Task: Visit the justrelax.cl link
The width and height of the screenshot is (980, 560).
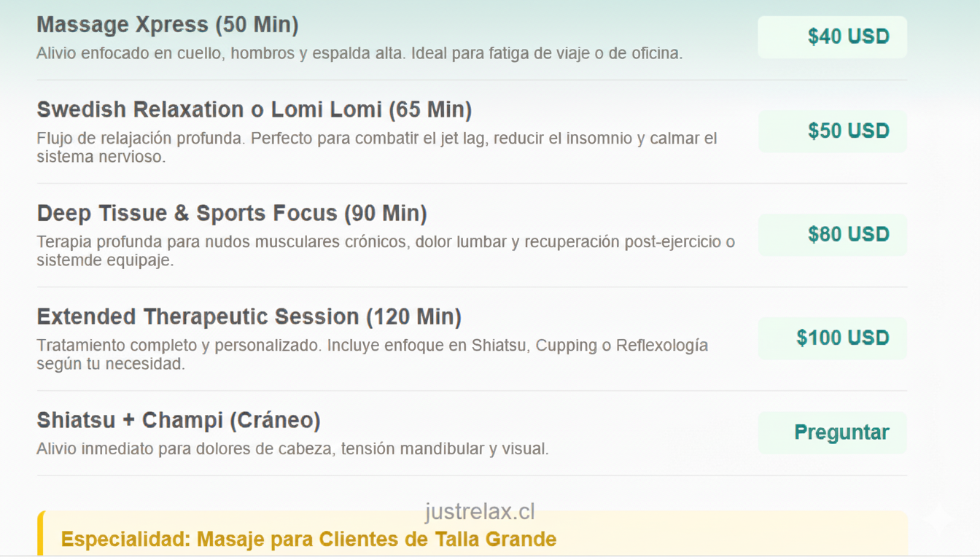Action: click(479, 511)
